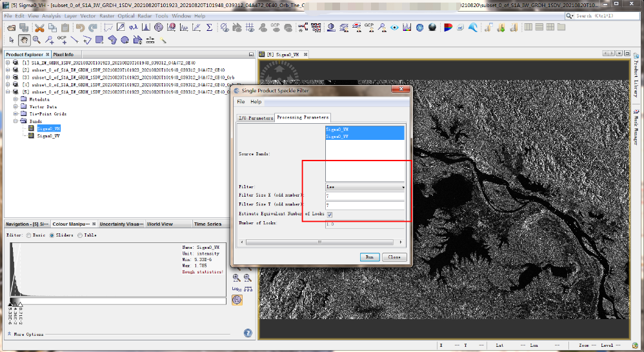Click the white maximum color slider handle
644x352 pixels.
21,304
